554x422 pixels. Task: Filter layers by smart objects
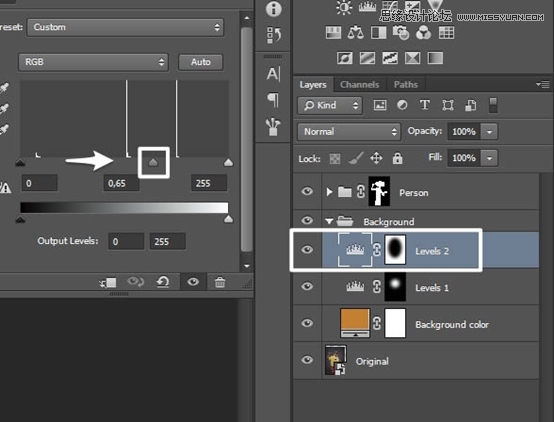click(x=470, y=105)
